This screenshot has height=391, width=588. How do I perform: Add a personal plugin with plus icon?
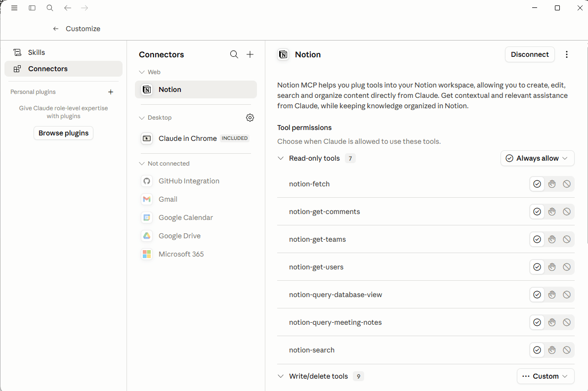tap(111, 92)
